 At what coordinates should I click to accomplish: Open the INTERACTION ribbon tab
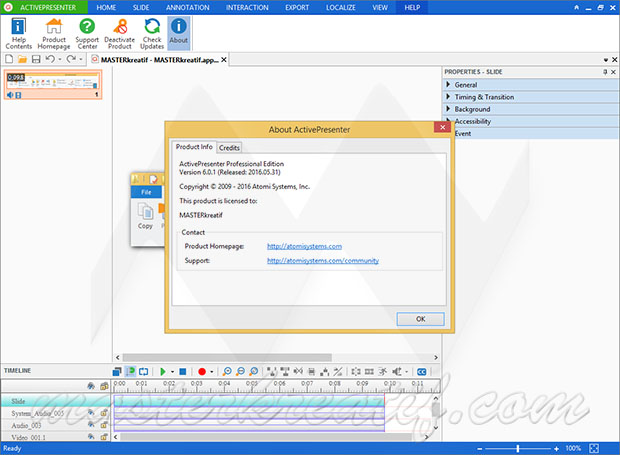pos(247,8)
